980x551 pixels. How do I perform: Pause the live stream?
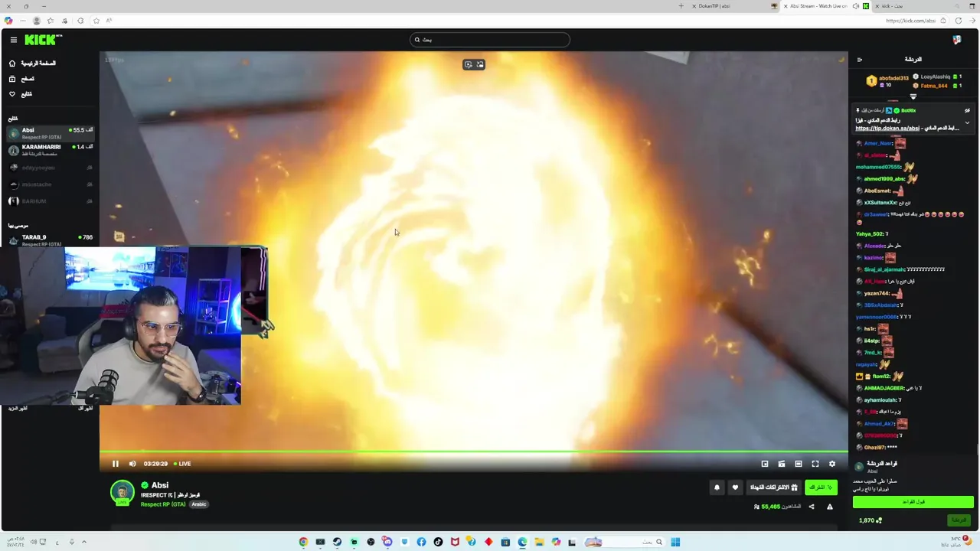pos(115,464)
